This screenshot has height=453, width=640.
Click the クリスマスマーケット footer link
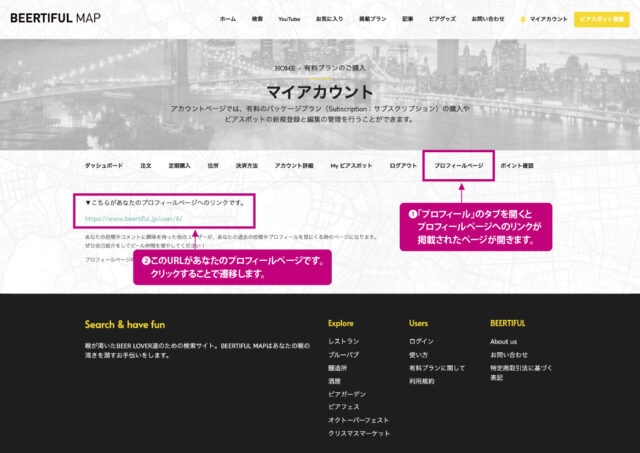[x=359, y=433]
